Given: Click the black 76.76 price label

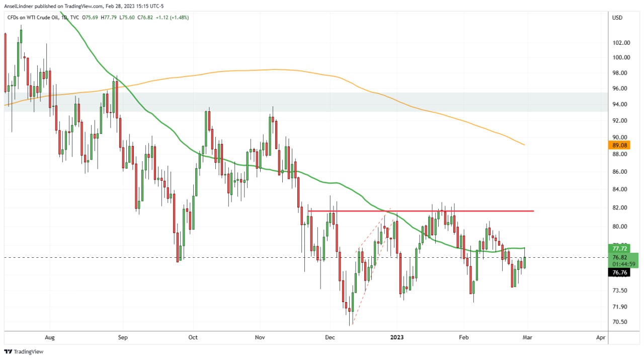Looking at the screenshot, I should 620,272.
